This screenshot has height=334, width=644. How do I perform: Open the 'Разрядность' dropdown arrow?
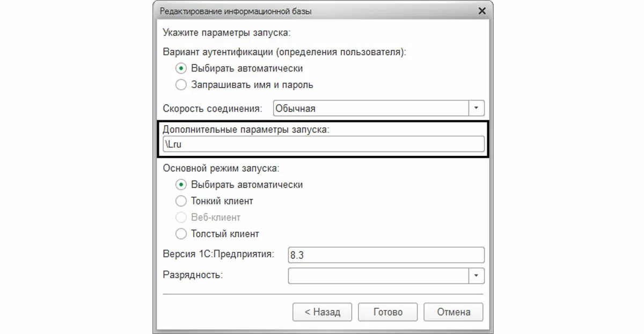477,275
